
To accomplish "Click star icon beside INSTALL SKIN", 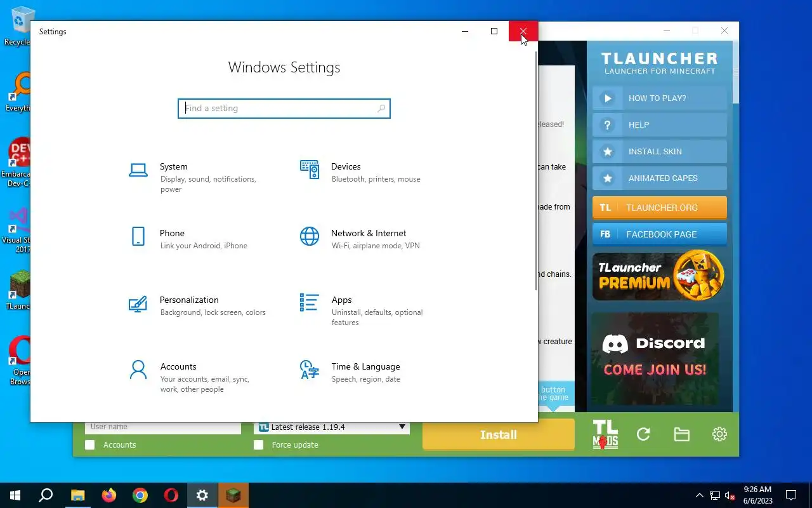I will [608, 152].
